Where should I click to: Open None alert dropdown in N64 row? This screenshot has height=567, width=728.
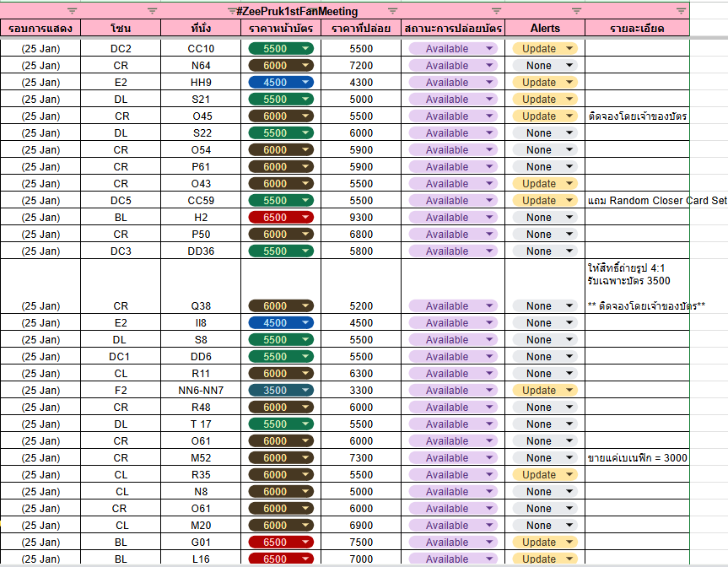[x=545, y=66]
